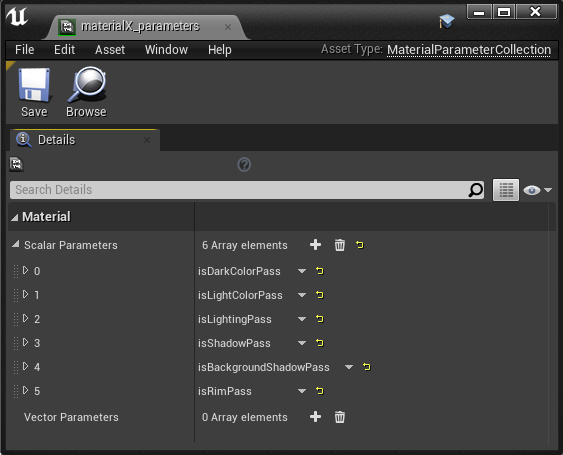Expand array element 2

(25, 318)
